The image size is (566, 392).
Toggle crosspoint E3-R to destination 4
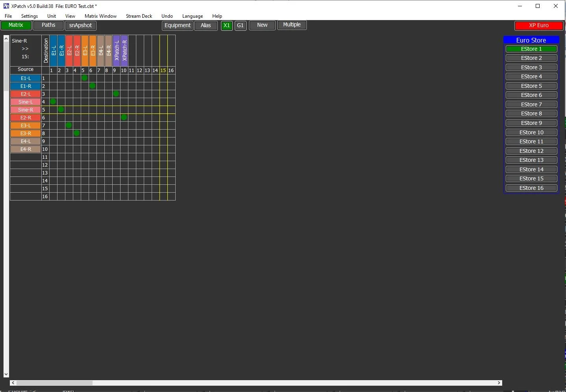[77, 133]
